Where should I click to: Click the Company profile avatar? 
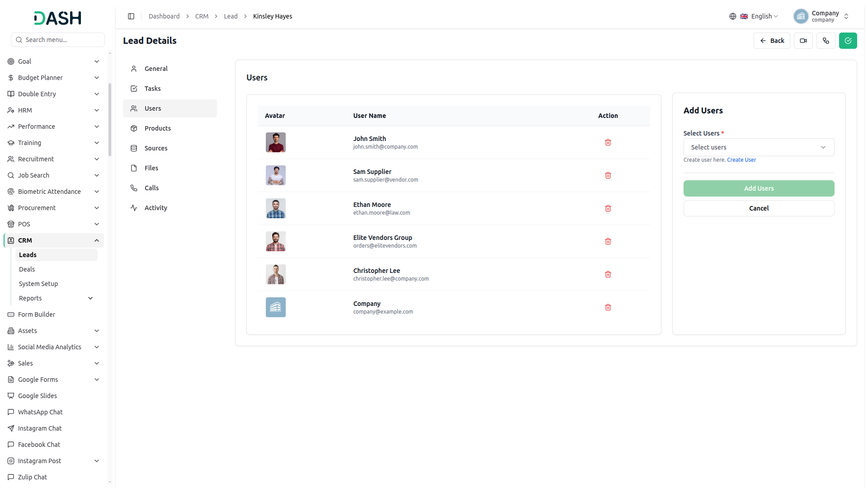click(801, 16)
